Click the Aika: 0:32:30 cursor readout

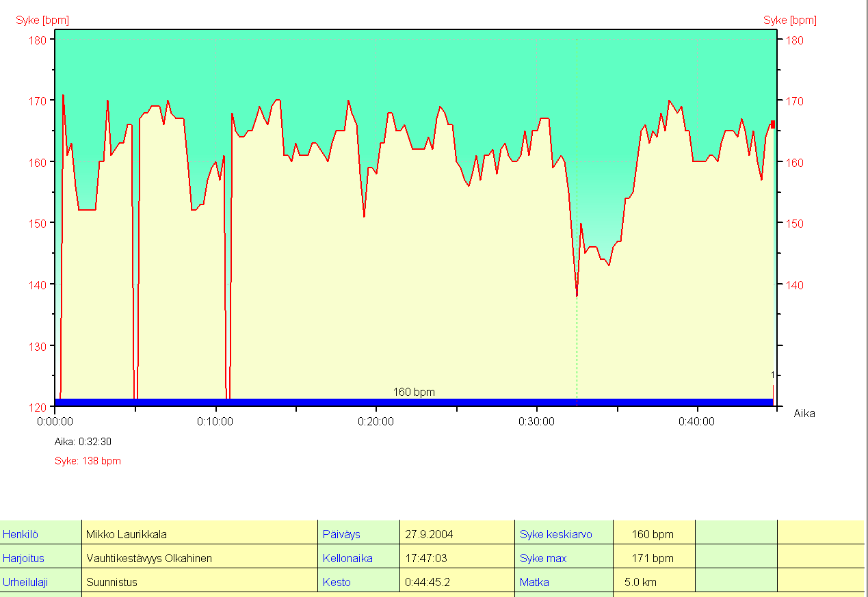click(83, 442)
